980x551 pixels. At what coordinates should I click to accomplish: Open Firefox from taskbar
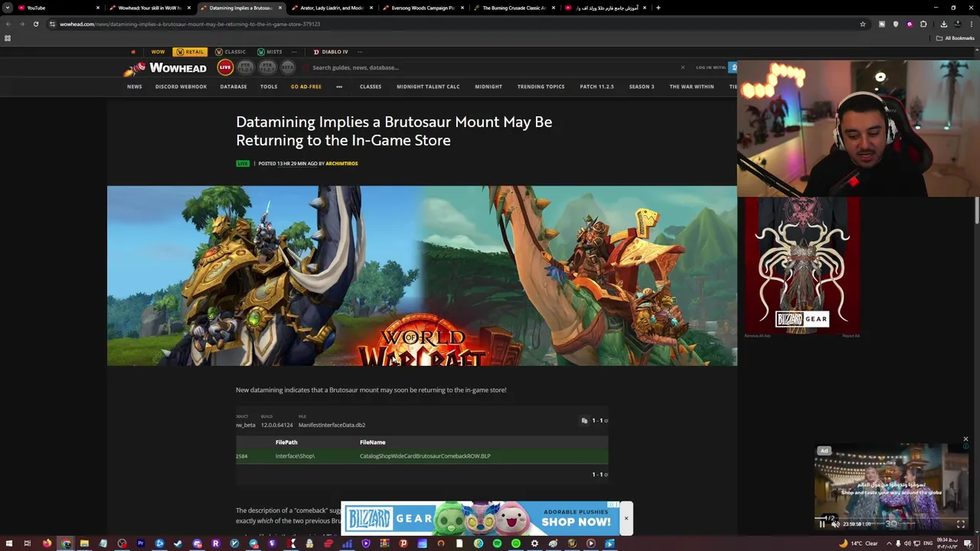pos(47,544)
